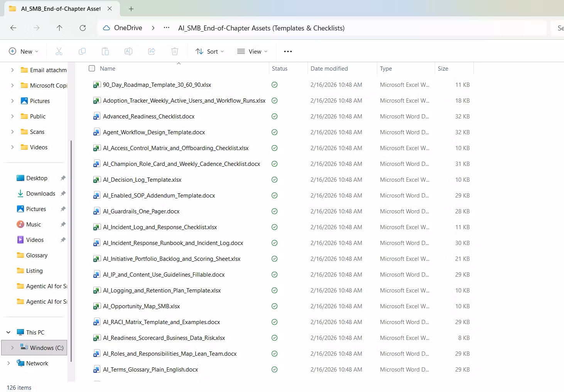
Task: Click Excel icon of 90_Day_Roadmap_Template file
Action: pyautogui.click(x=96, y=85)
